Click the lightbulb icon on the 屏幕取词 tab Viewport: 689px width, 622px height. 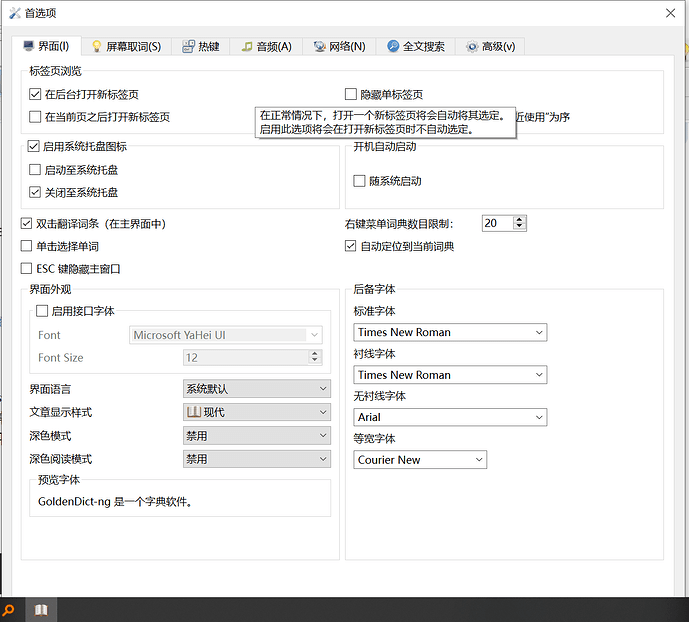97,46
